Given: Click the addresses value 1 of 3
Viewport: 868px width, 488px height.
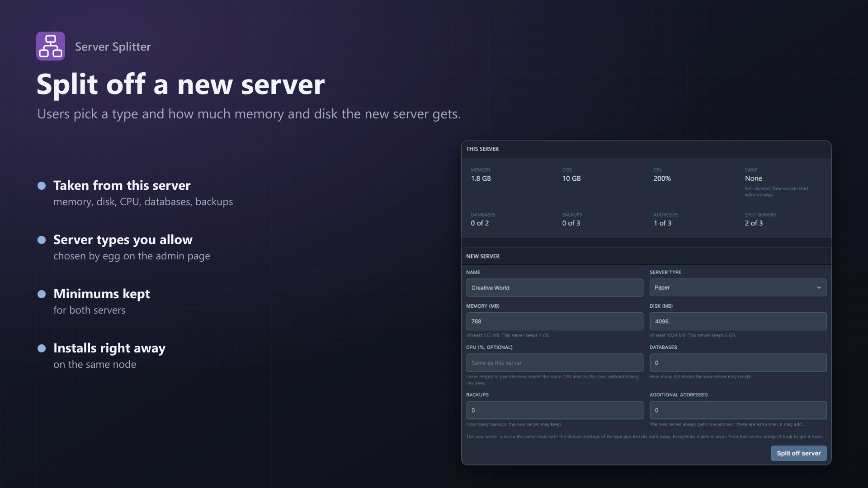Looking at the screenshot, I should 662,223.
